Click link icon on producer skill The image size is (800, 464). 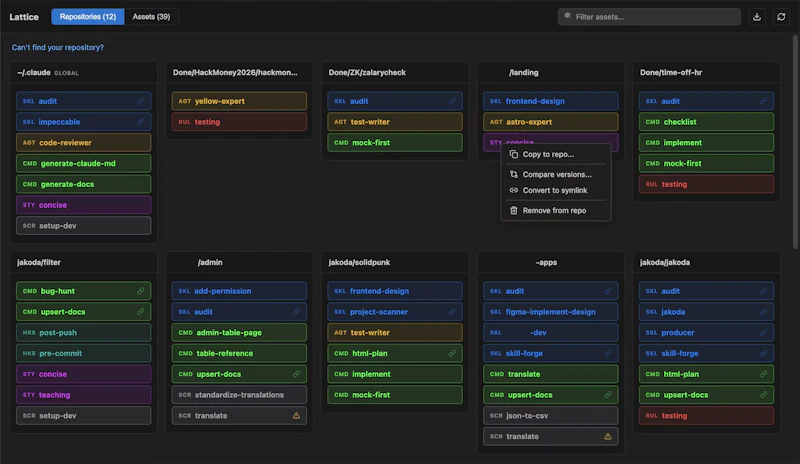(763, 332)
